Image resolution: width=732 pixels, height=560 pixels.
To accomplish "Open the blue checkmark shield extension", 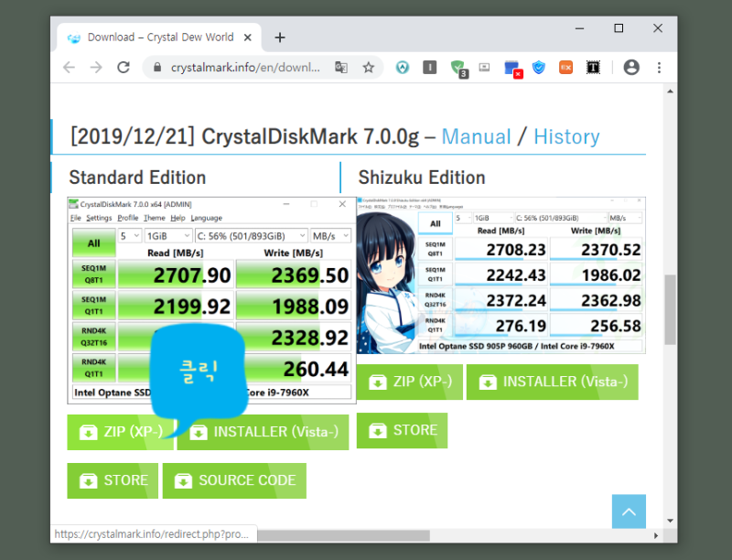I will (x=539, y=68).
